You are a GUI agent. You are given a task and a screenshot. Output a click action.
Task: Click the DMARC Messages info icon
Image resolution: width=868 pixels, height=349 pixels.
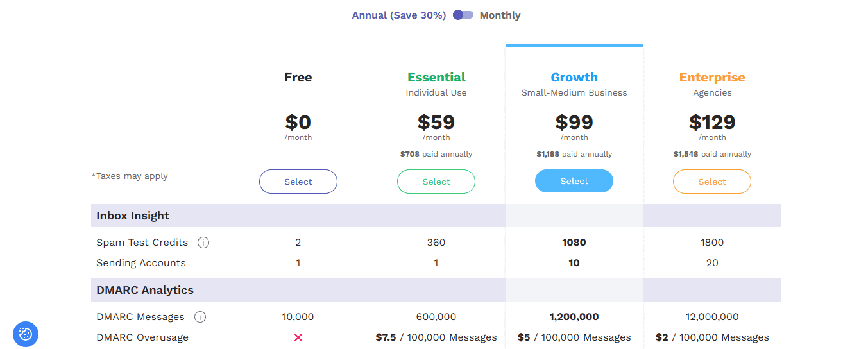200,317
